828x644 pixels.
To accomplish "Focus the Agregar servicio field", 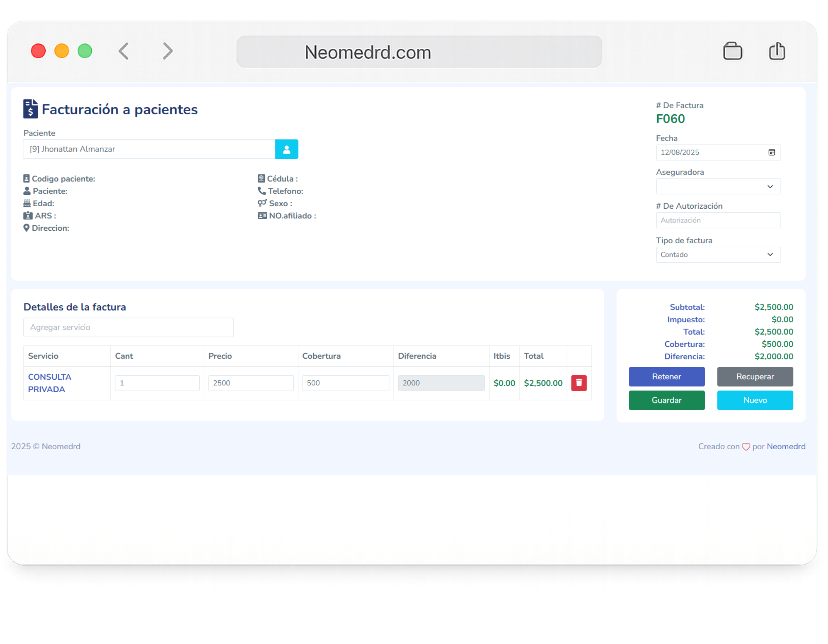I will [x=128, y=328].
